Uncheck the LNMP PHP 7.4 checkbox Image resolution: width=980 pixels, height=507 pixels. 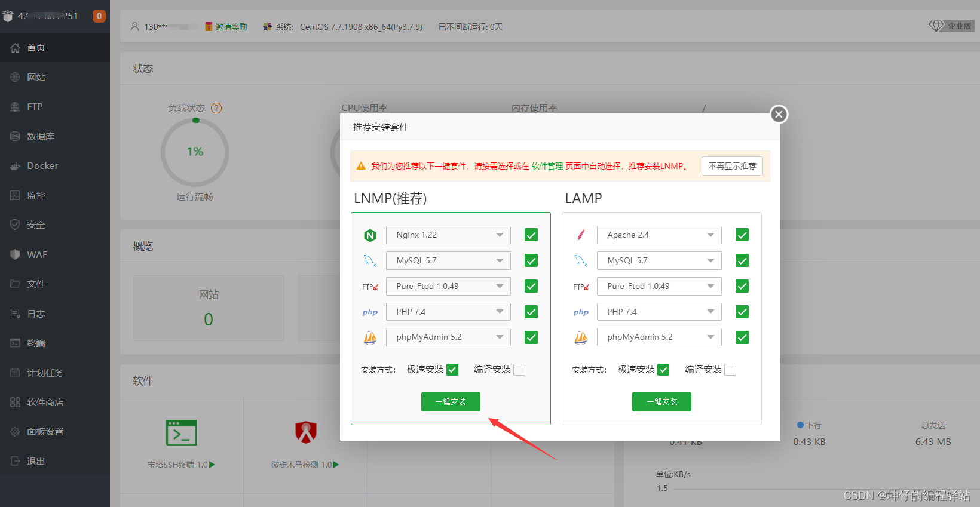531,312
